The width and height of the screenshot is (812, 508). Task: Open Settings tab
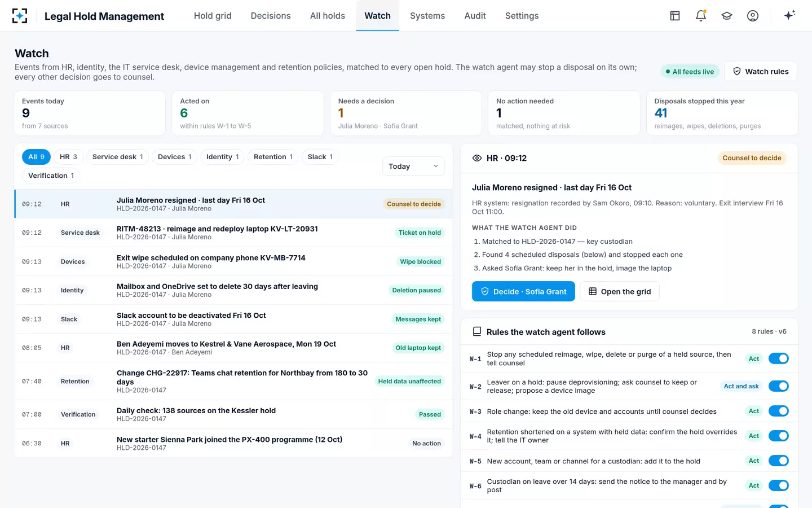click(x=522, y=16)
